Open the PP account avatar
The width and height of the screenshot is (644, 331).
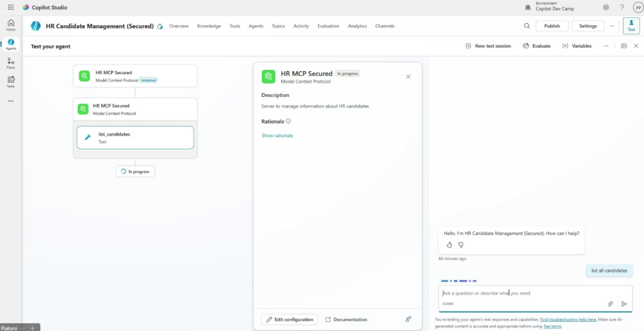(x=638, y=8)
